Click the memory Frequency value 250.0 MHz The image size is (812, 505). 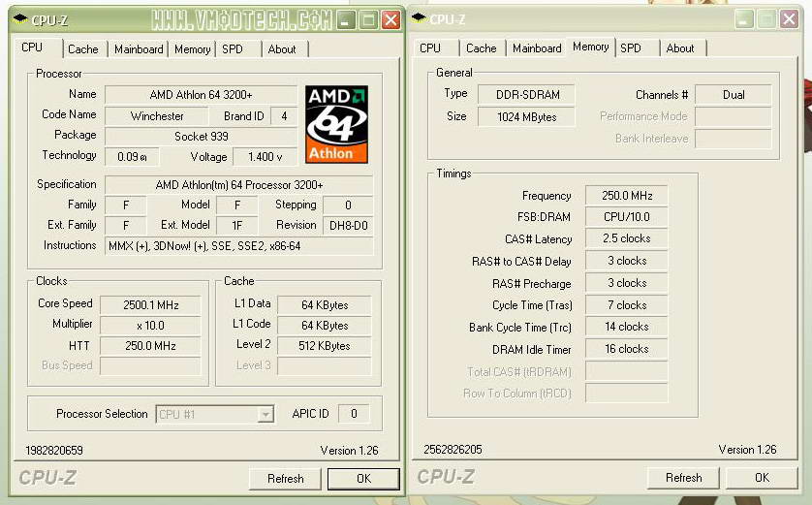(627, 195)
